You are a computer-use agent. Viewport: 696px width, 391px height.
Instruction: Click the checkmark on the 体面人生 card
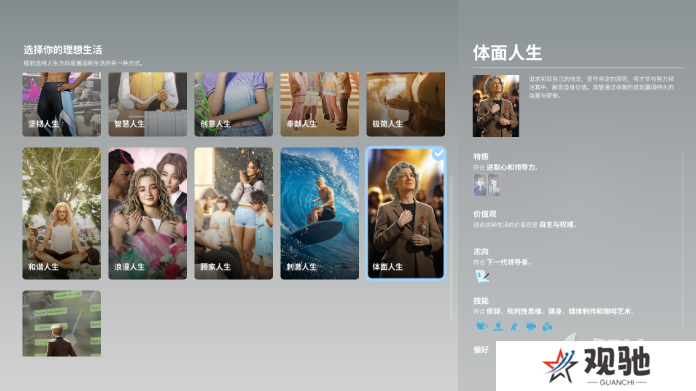click(x=439, y=154)
